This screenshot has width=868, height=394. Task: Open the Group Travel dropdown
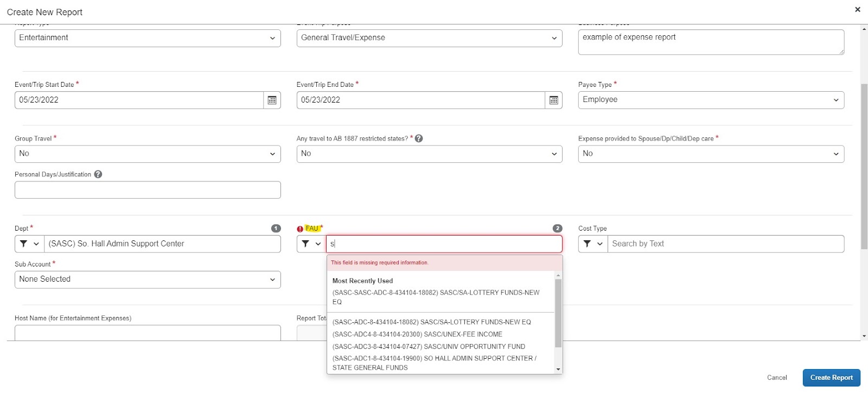click(x=148, y=154)
